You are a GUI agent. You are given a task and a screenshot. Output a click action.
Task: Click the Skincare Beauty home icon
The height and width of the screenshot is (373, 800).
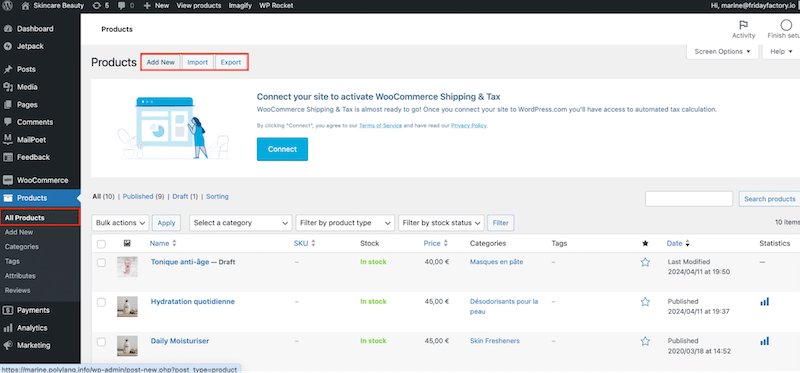(x=26, y=6)
